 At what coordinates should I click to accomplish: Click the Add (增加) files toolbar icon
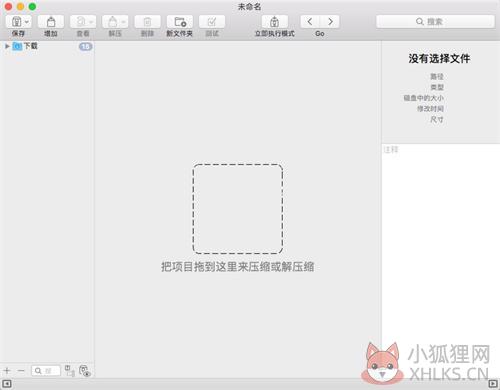click(x=51, y=22)
